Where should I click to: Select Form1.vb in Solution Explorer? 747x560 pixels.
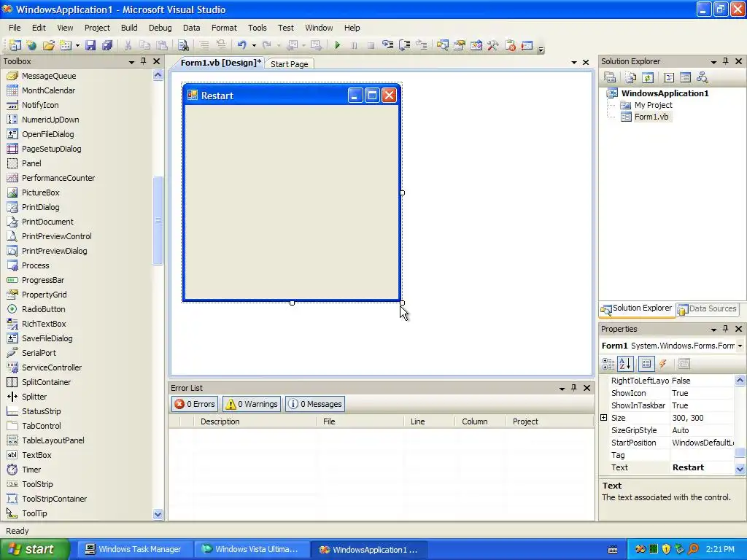click(651, 117)
